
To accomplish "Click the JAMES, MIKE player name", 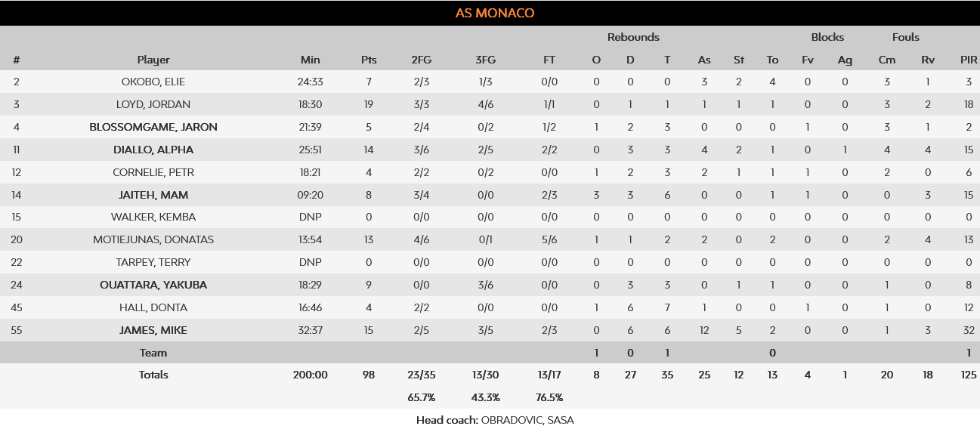I will (153, 330).
